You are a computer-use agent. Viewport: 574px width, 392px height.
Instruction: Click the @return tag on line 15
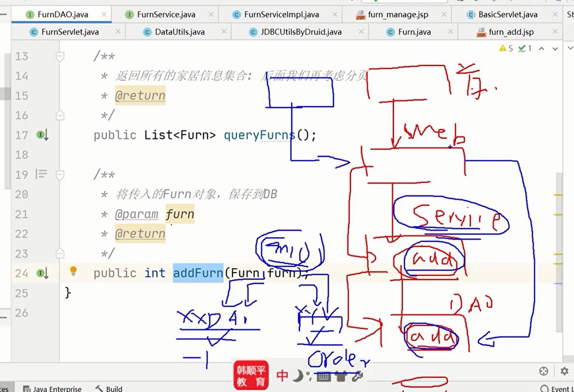point(140,96)
